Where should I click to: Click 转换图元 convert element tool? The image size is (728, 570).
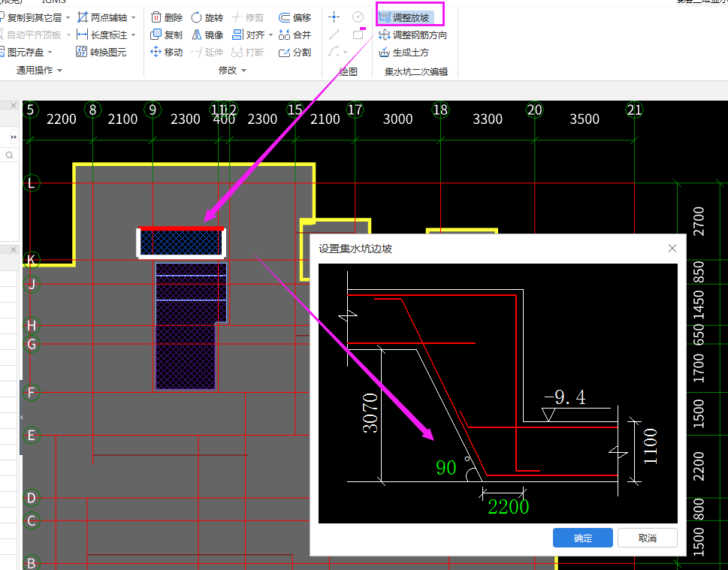click(x=101, y=52)
